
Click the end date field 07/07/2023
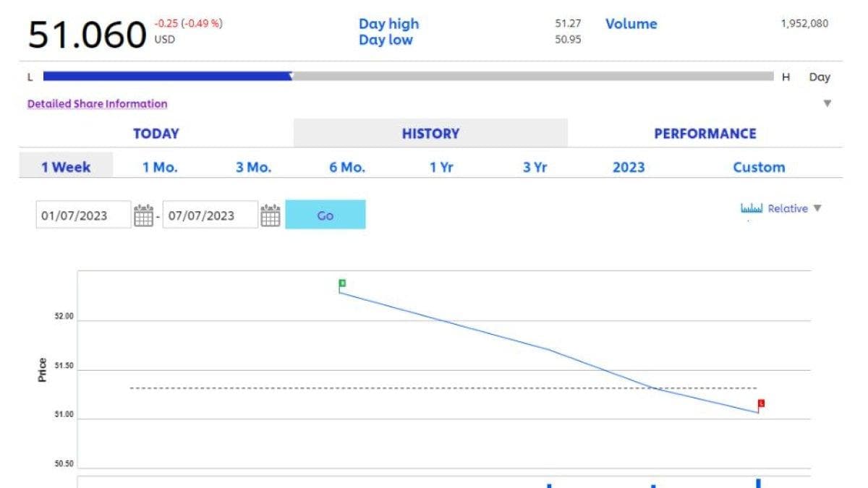(210, 215)
